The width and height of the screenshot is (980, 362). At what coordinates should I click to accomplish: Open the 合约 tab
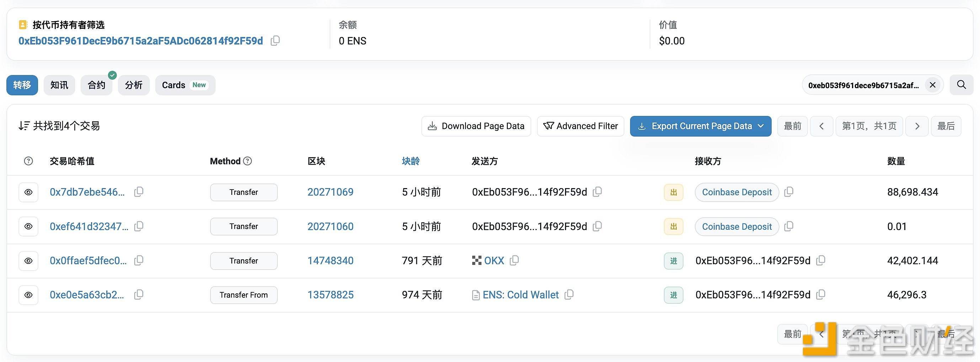(x=97, y=85)
